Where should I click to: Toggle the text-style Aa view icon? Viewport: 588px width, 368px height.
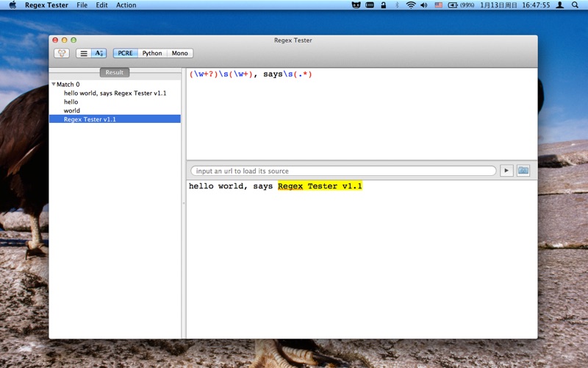coord(99,53)
